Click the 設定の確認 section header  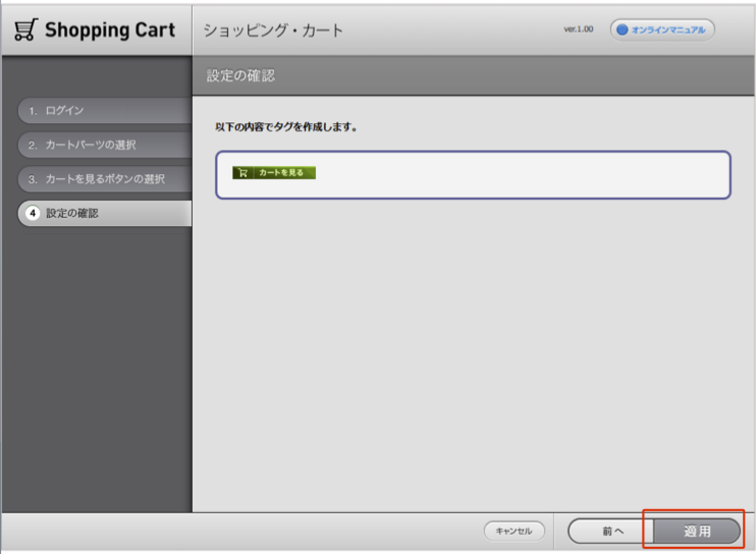(241, 76)
